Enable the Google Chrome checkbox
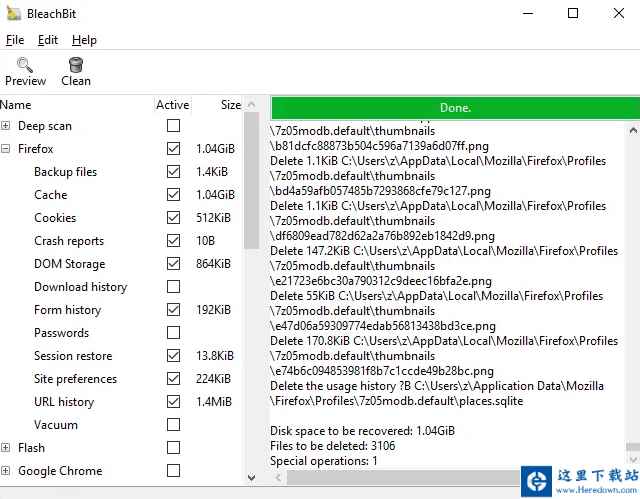The height and width of the screenshot is (499, 640). point(173,470)
